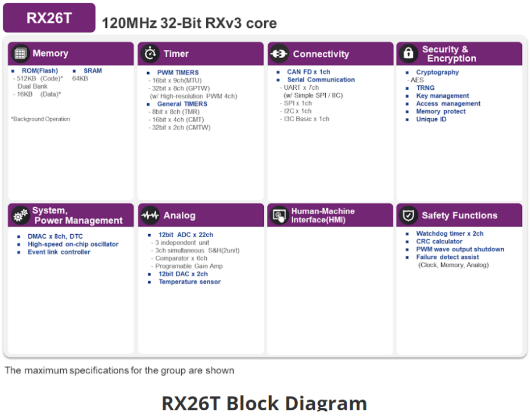This screenshot has width=532, height=412.
Task: Click the SRAM label
Action: (x=93, y=70)
